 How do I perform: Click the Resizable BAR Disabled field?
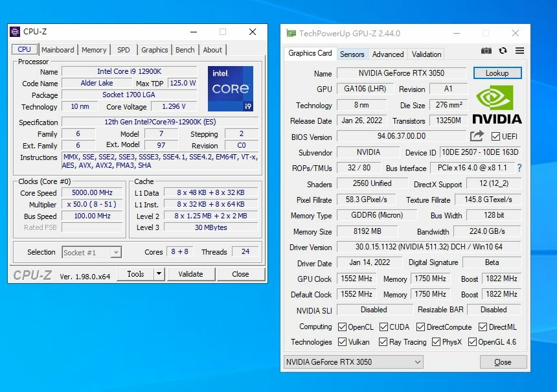click(494, 310)
